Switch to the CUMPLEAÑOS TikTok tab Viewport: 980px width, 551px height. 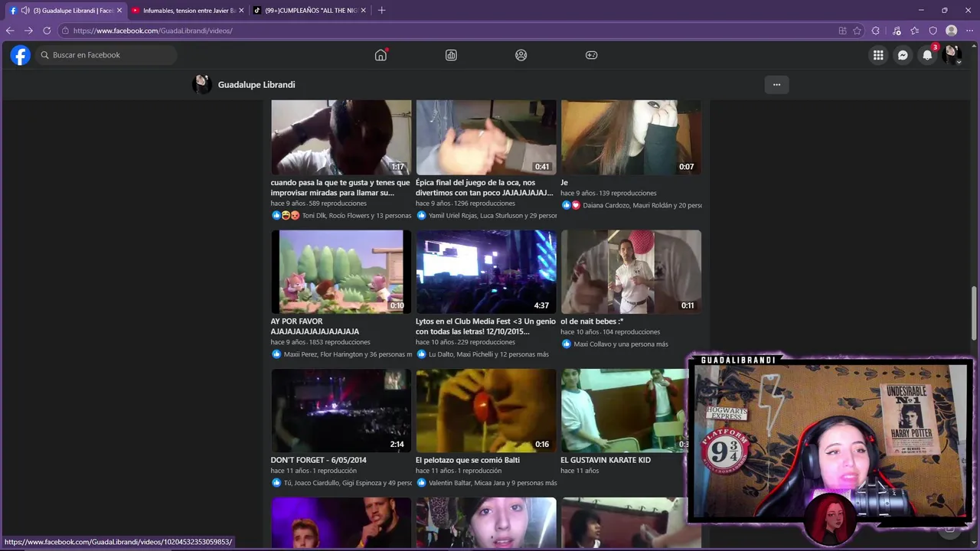click(x=310, y=10)
